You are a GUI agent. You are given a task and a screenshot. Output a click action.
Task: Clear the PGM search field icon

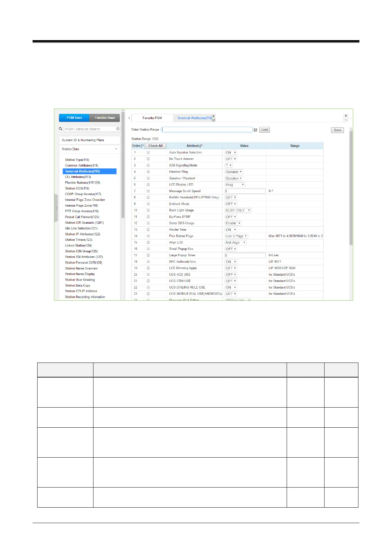tap(118, 129)
